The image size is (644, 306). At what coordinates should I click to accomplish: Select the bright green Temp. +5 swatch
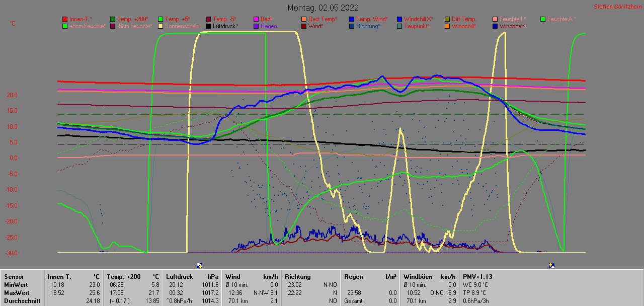pos(160,19)
